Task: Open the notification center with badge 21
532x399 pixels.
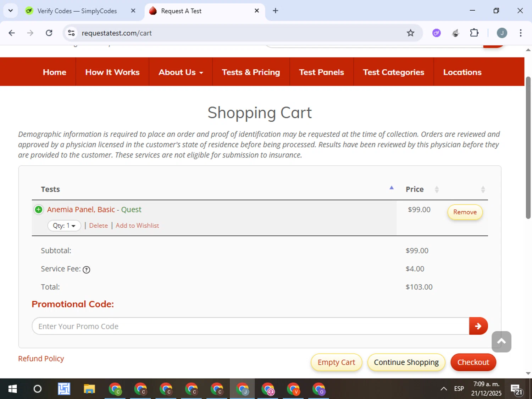Action: (x=516, y=389)
